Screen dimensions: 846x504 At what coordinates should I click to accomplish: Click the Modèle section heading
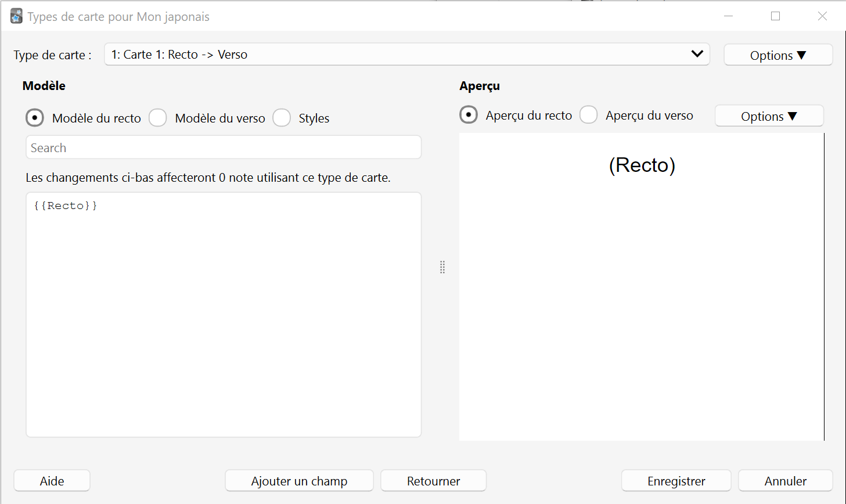pyautogui.click(x=44, y=86)
